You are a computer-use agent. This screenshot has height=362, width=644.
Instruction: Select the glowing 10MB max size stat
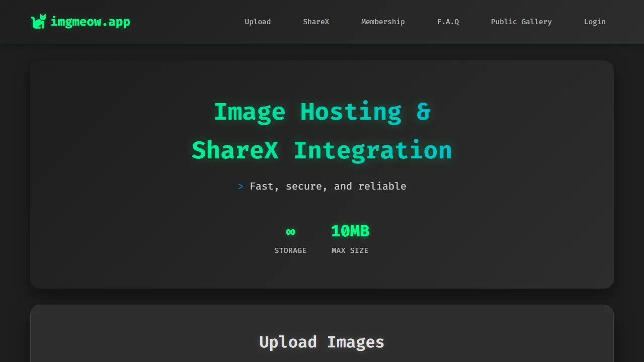[350, 231]
